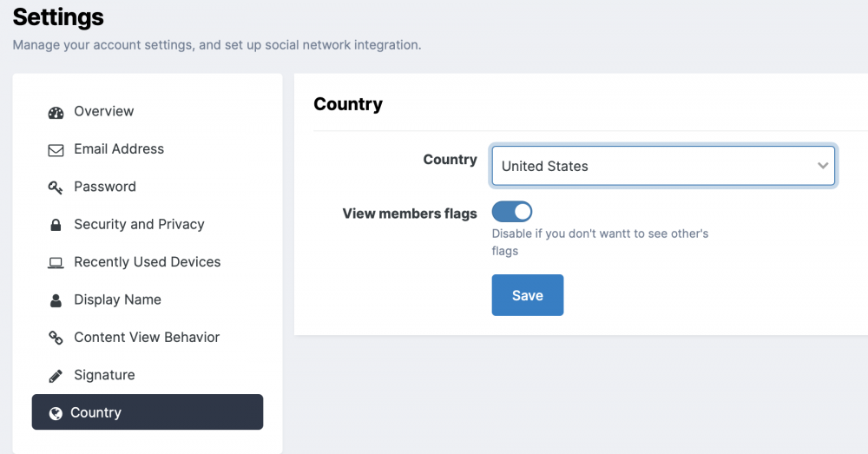
Task: Click the Content View Behavior link icon
Action: point(56,338)
